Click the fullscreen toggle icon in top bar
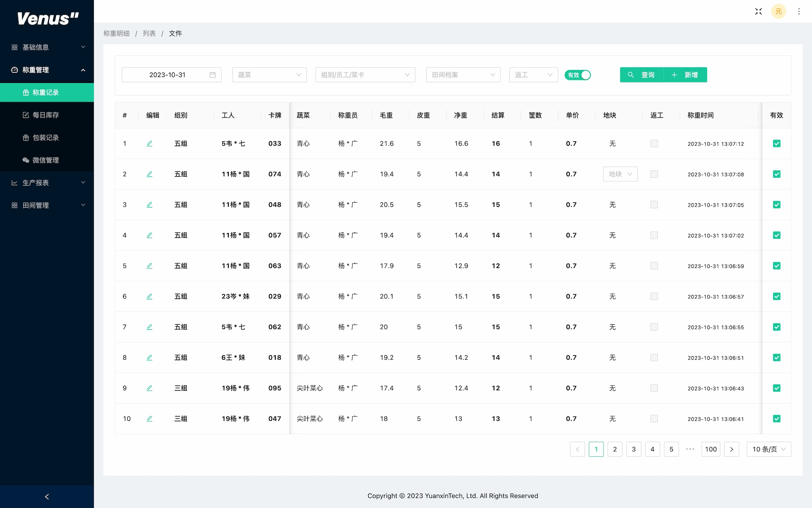The width and height of the screenshot is (812, 508). pos(758,11)
